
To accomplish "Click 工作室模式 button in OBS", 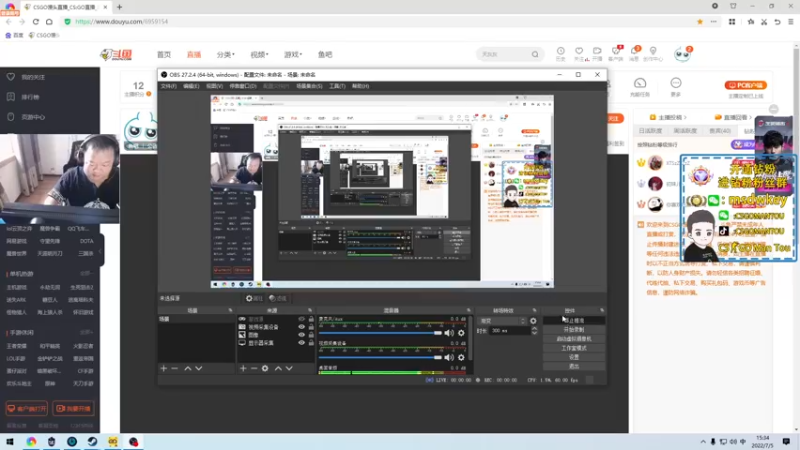I will click(573, 348).
